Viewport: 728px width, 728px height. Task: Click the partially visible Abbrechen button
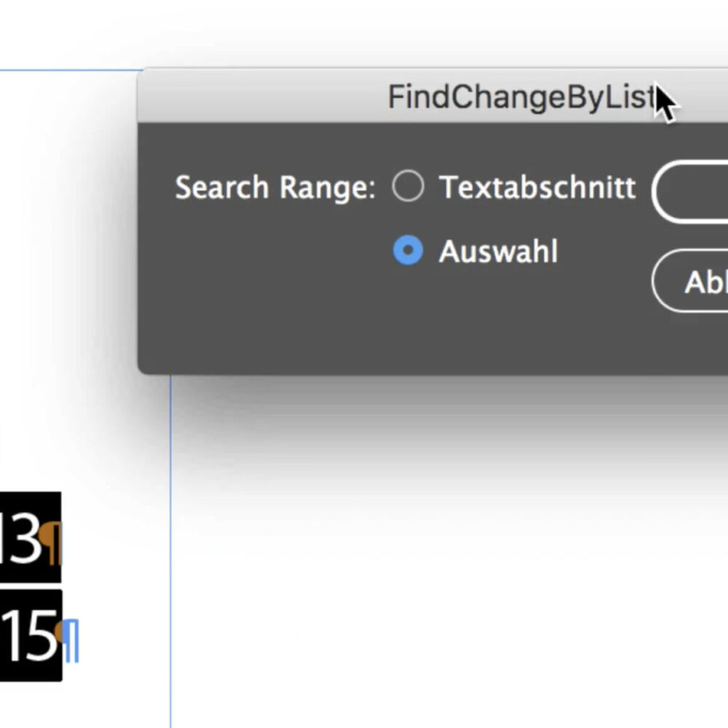click(690, 281)
